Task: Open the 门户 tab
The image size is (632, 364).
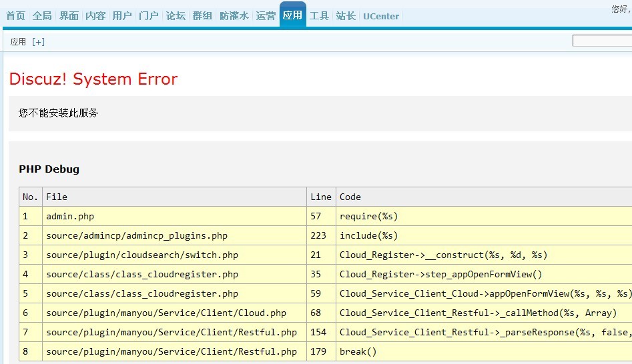Action: tap(149, 16)
